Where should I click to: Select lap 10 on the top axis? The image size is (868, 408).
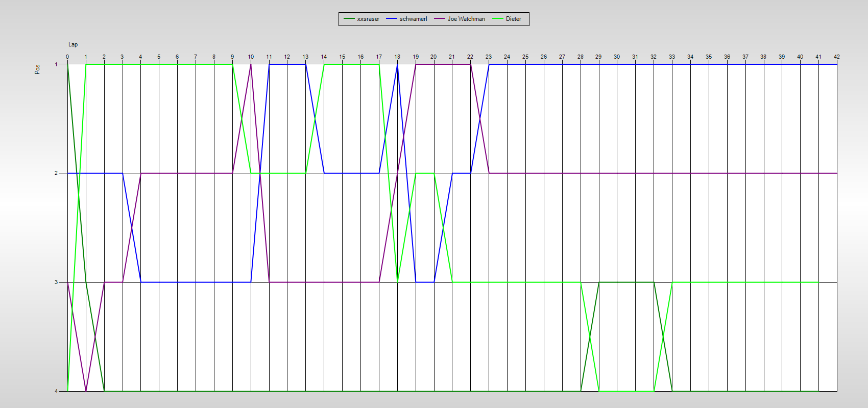tap(251, 57)
